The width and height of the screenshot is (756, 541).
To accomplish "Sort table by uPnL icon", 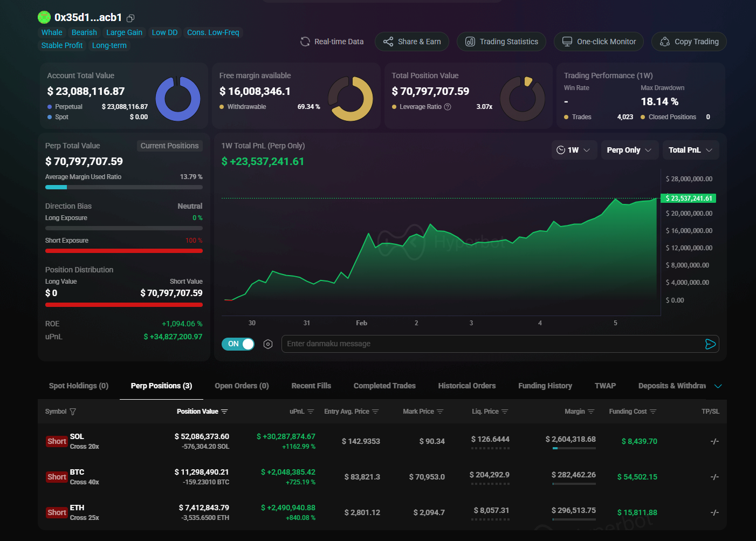I will pos(311,412).
